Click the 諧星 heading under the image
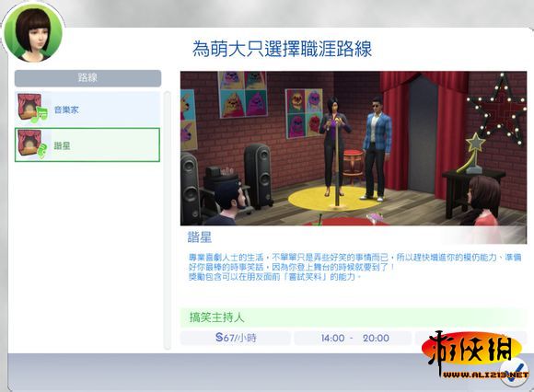The image size is (534, 392). tap(200, 237)
